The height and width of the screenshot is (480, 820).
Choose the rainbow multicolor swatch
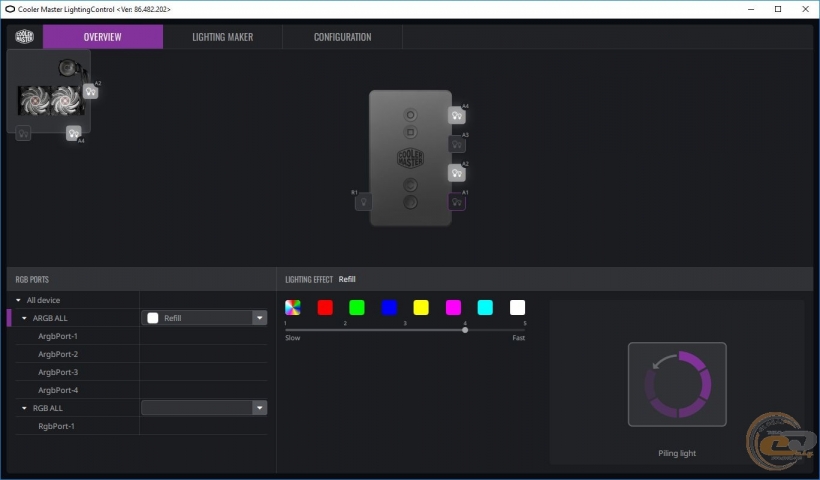coord(293,307)
